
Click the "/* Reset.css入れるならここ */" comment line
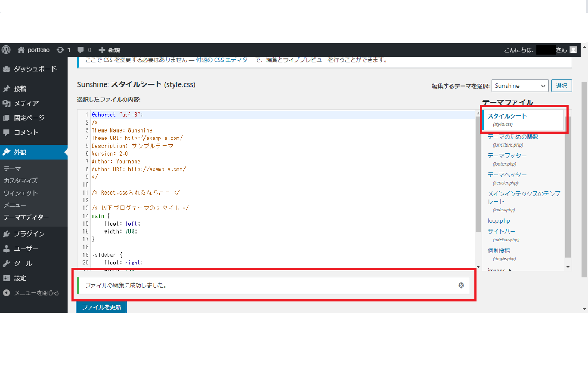(136, 193)
